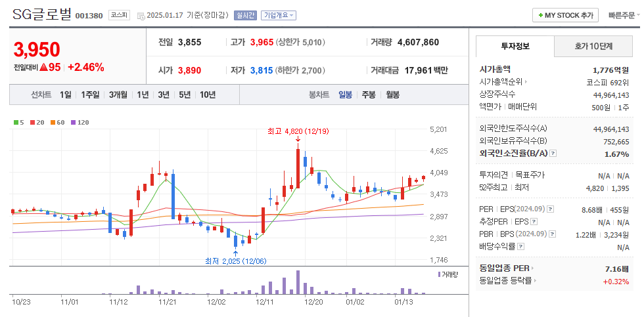Click the 저가 value 3,815
Image resolution: width=644 pixels, height=317 pixels.
(x=262, y=70)
